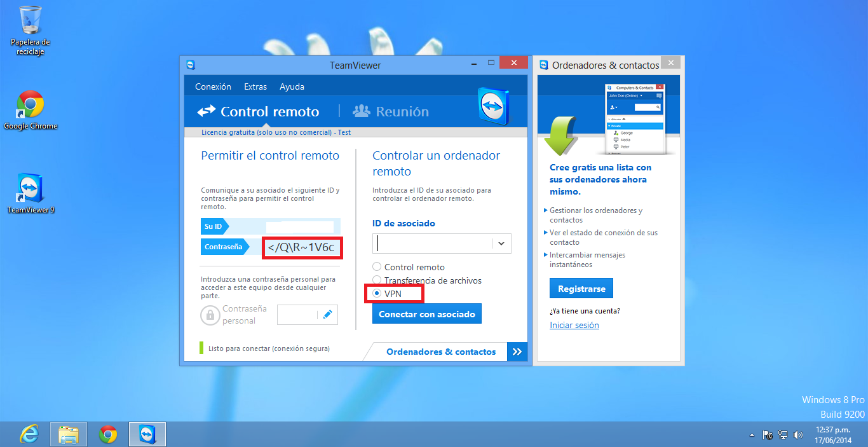Click Licencia gratuita license notice text
Viewport: 868px width, 447px height.
[x=276, y=132]
